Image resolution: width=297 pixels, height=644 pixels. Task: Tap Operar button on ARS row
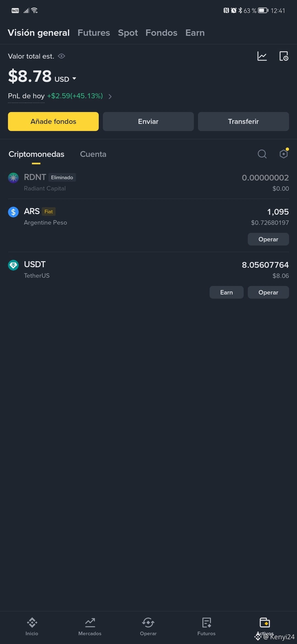(268, 239)
